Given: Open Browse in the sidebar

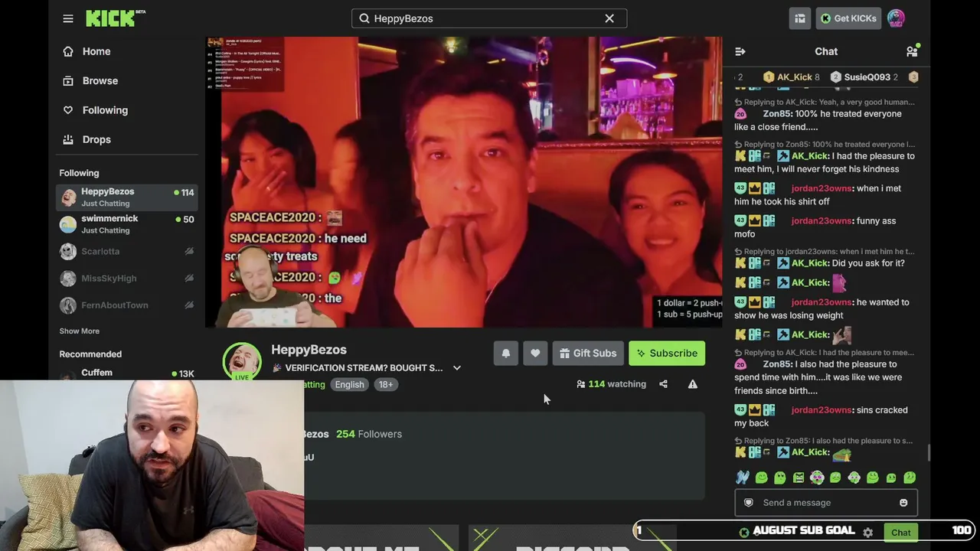Looking at the screenshot, I should click(100, 80).
